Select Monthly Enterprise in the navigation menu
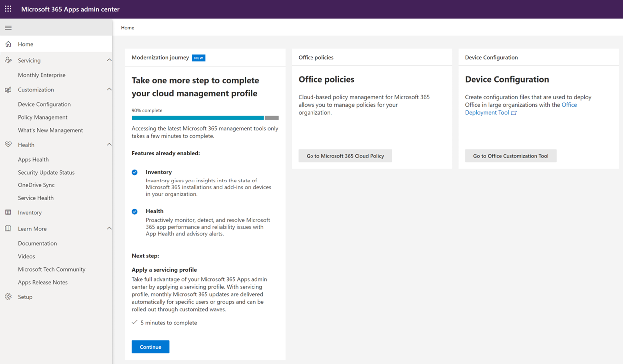This screenshot has height=364, width=623. coord(41,75)
